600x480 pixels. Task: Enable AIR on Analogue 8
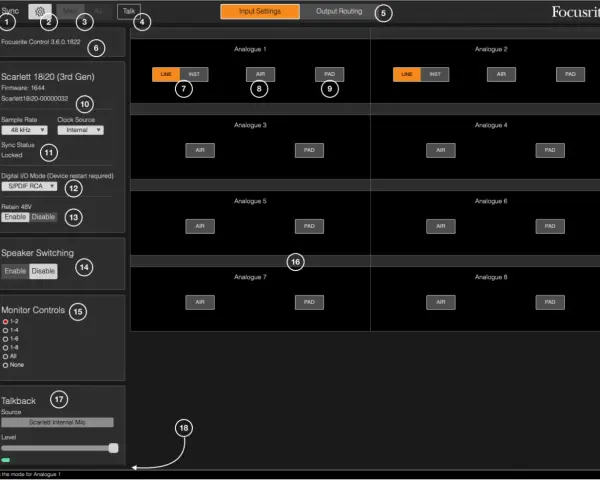coord(441,302)
